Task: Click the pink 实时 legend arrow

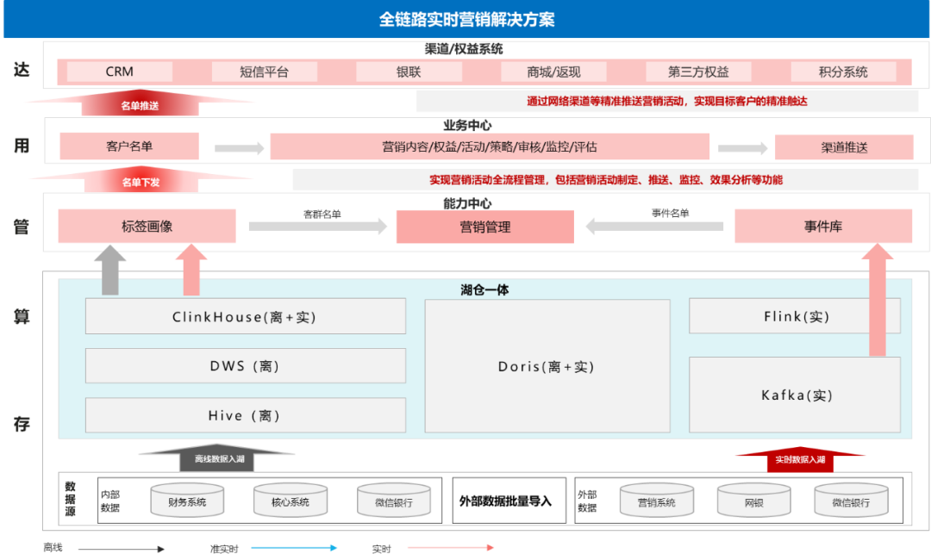Action: (x=451, y=548)
